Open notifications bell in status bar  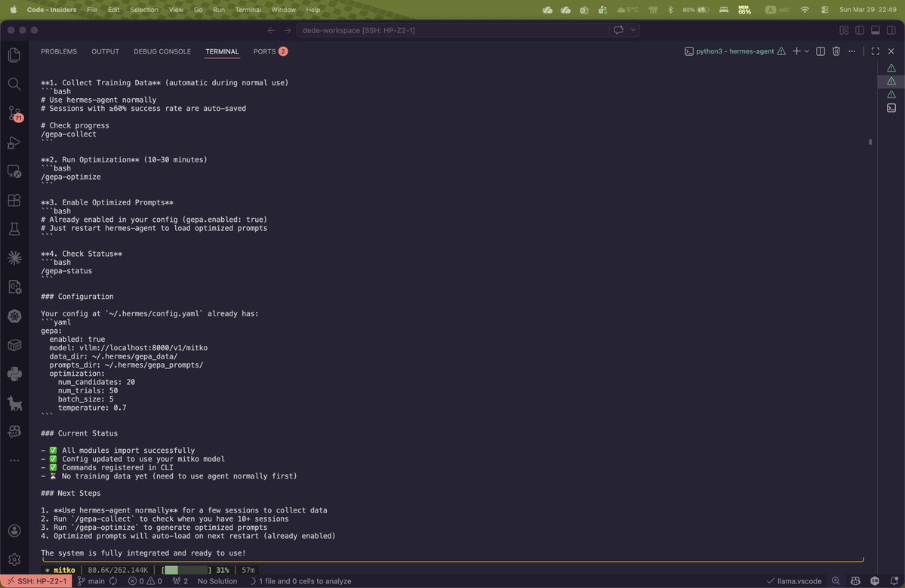tap(894, 581)
